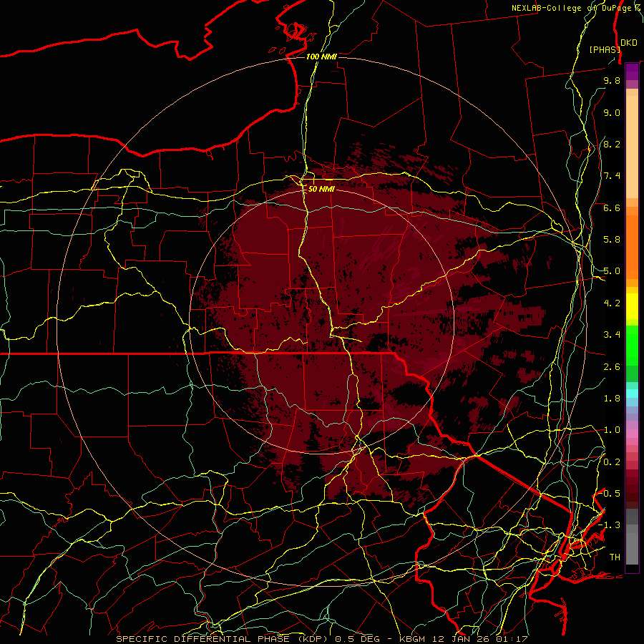
Task: Click the 1.0 legend value
Action: pyautogui.click(x=612, y=430)
